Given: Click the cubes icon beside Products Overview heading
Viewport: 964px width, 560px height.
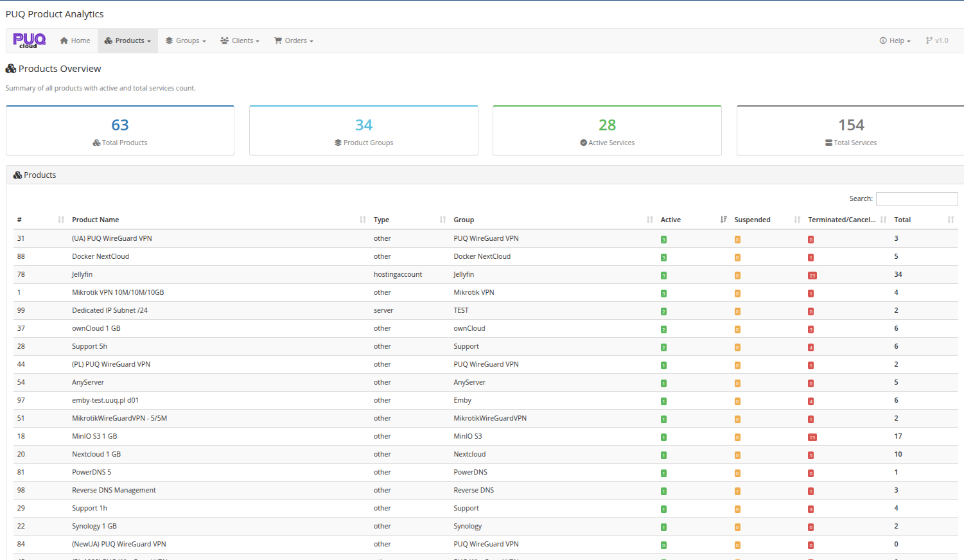Looking at the screenshot, I should 10,68.
